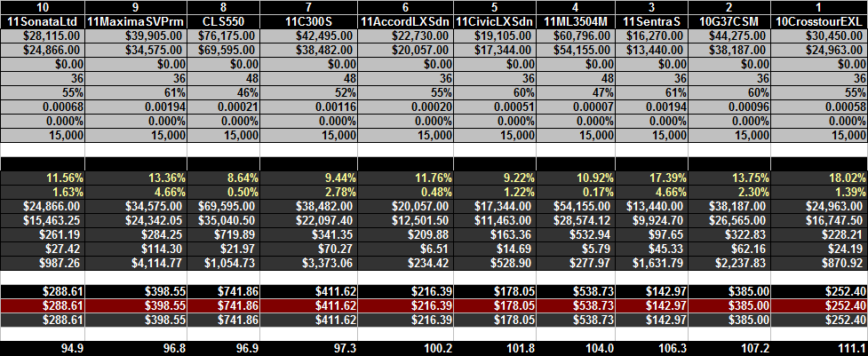
Task: Select the $719.89 cell
Action: (x=224, y=234)
